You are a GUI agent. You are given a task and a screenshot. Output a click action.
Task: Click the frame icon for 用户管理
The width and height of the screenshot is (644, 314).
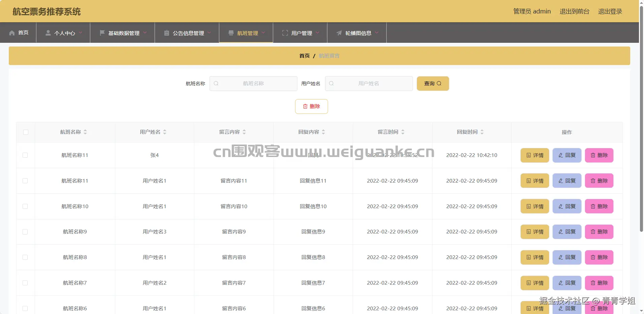point(285,33)
